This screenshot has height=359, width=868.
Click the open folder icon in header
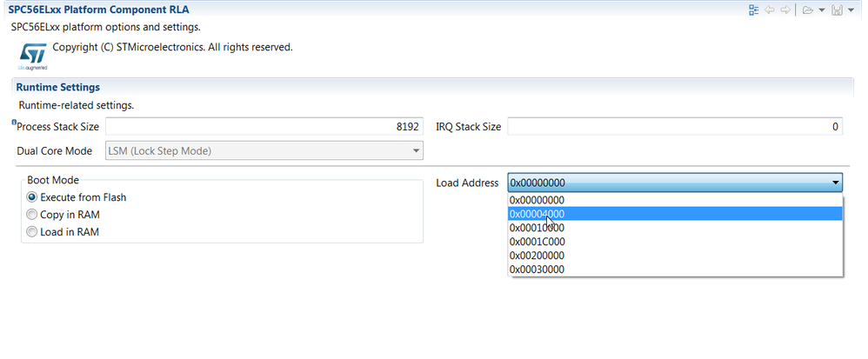click(808, 10)
